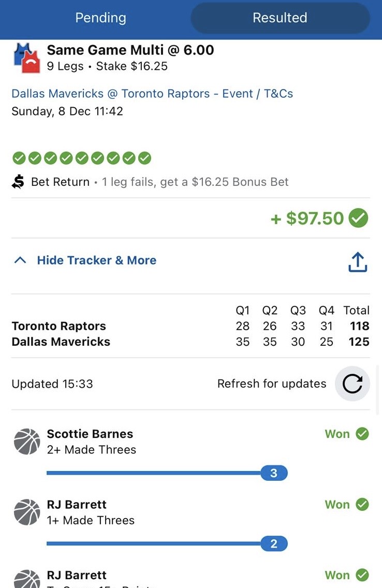The width and height of the screenshot is (382, 588).
Task: Tap the basketball icon next to Scottie Barnes
Action: tap(27, 442)
